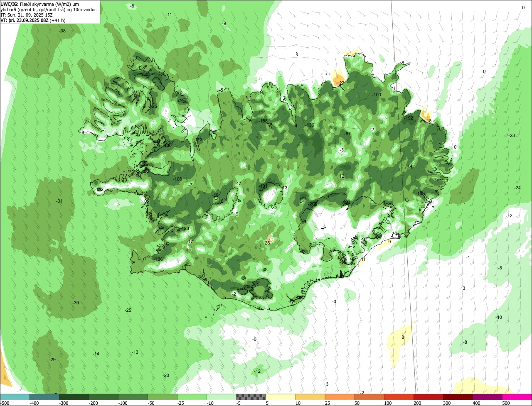Click the '17' value on the map
Viewport: 532px width, 406px height.
click(190, 242)
